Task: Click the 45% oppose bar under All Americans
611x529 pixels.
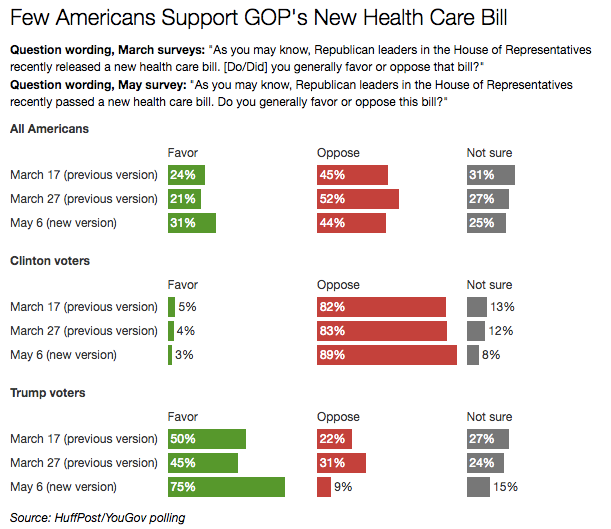Action: [x=352, y=175]
